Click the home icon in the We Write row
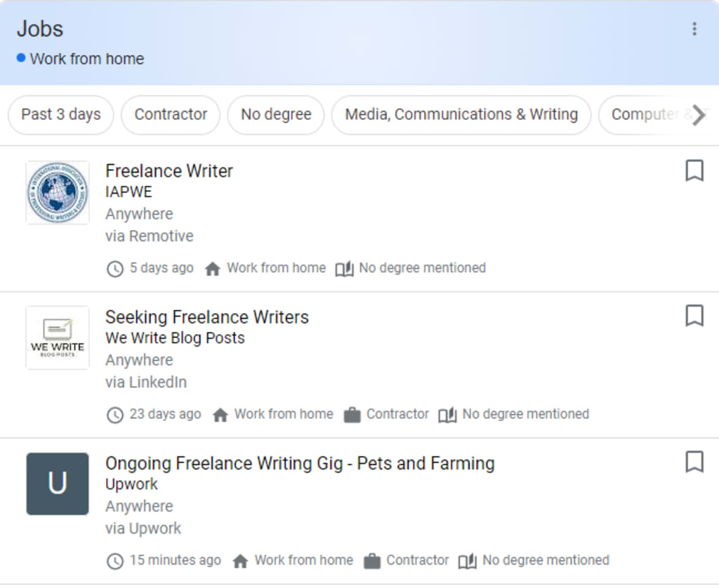 click(220, 414)
